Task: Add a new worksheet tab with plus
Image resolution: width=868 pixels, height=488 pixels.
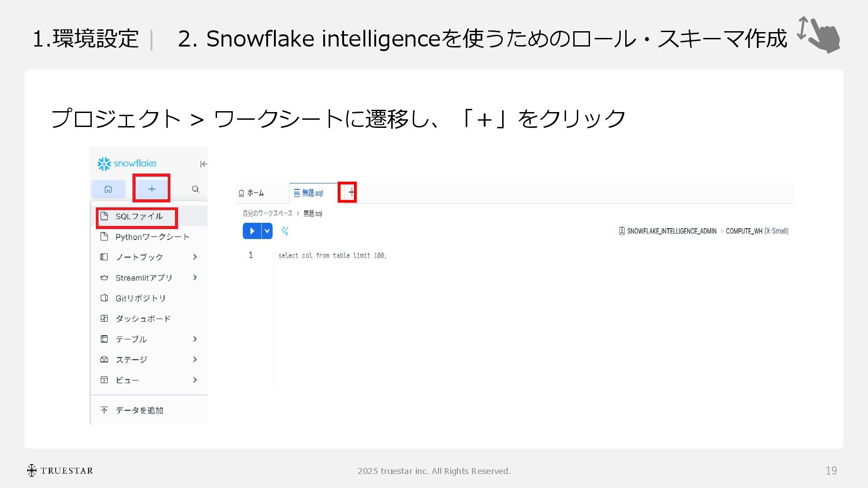Action: pyautogui.click(x=351, y=193)
